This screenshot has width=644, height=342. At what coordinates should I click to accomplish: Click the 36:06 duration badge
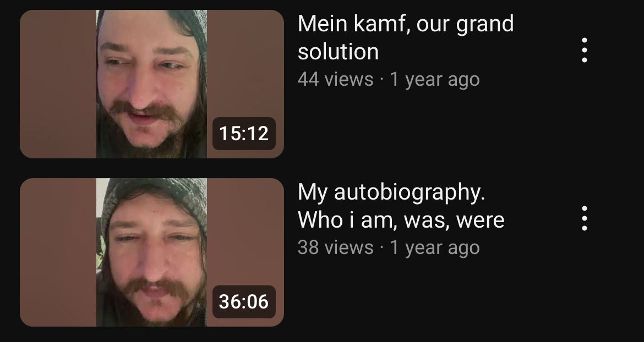pos(244,301)
